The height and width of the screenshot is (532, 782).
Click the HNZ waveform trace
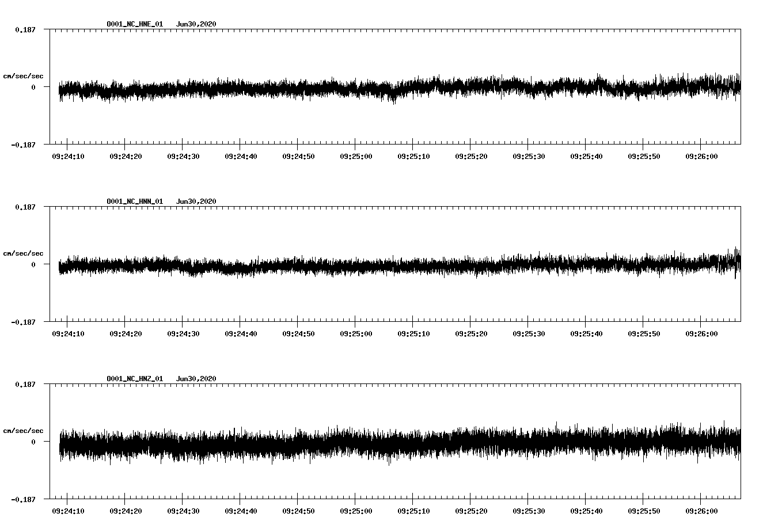pyautogui.click(x=400, y=443)
